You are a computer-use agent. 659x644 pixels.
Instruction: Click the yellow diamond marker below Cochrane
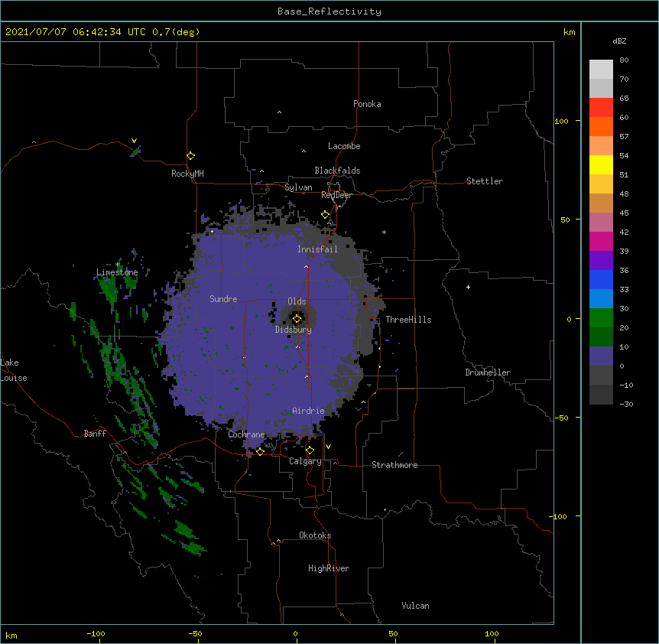coord(260,451)
